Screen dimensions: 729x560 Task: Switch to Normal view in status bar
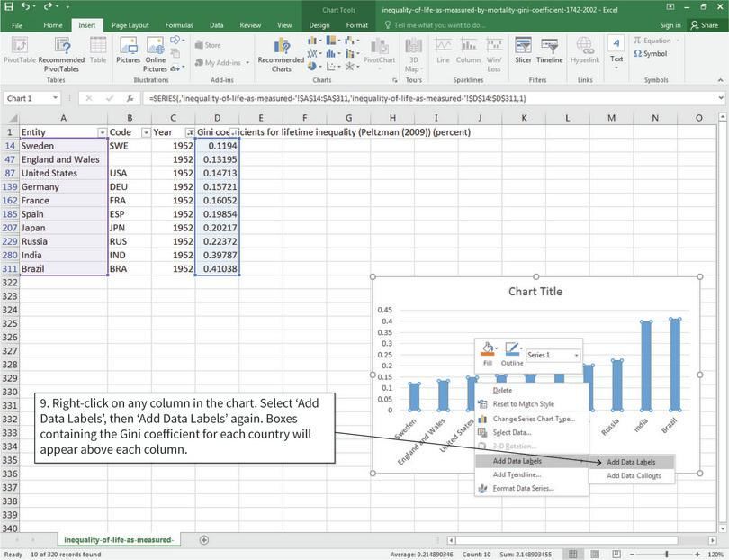[x=572, y=555]
